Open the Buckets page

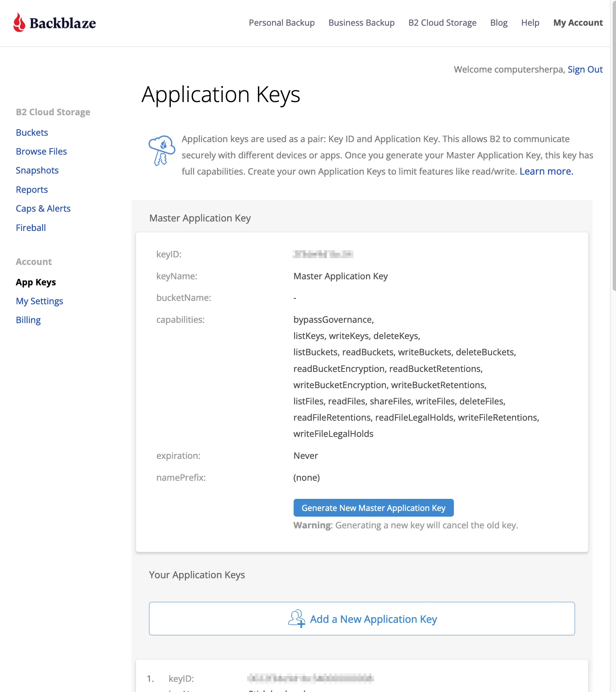click(x=32, y=132)
